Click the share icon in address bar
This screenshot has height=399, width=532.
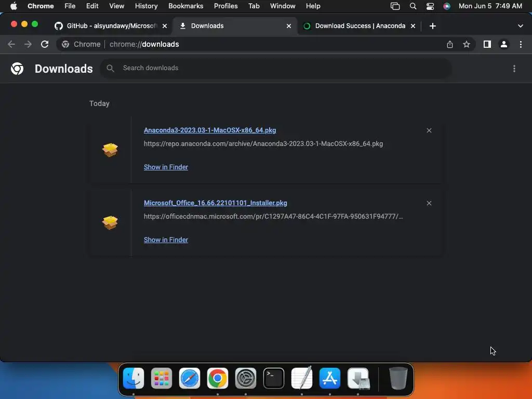click(x=449, y=44)
